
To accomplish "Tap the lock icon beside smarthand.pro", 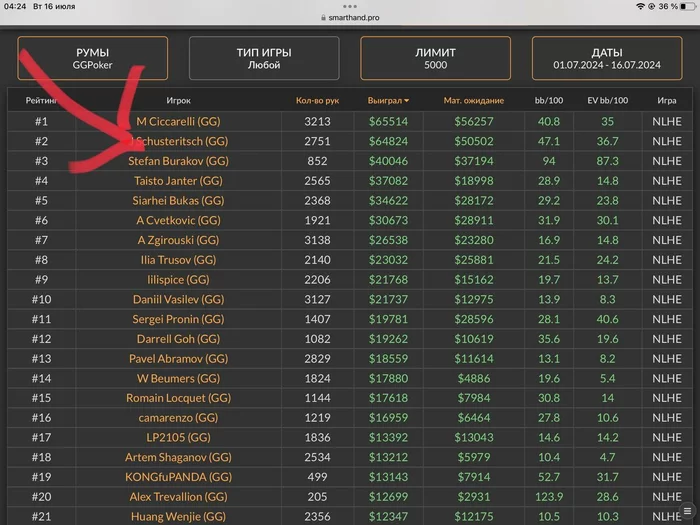I will [323, 17].
